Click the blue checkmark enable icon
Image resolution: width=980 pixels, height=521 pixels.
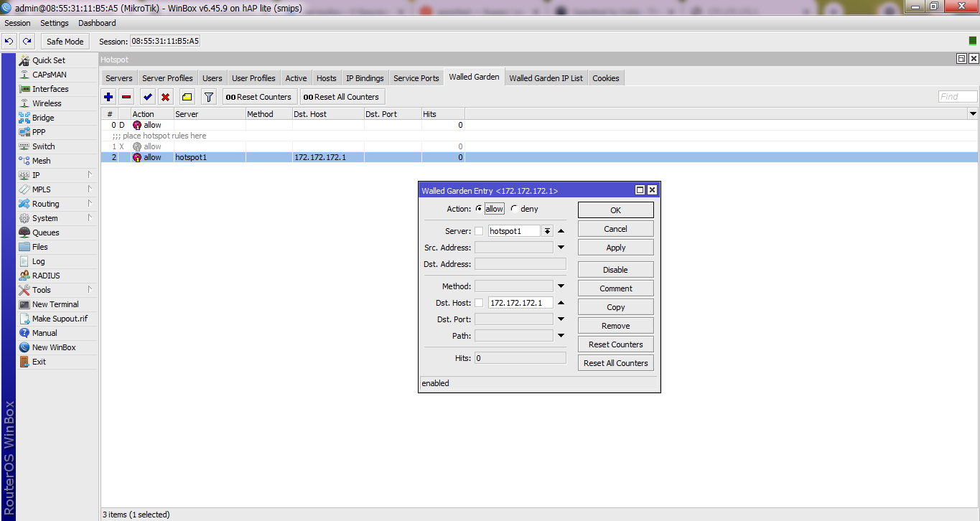click(147, 97)
